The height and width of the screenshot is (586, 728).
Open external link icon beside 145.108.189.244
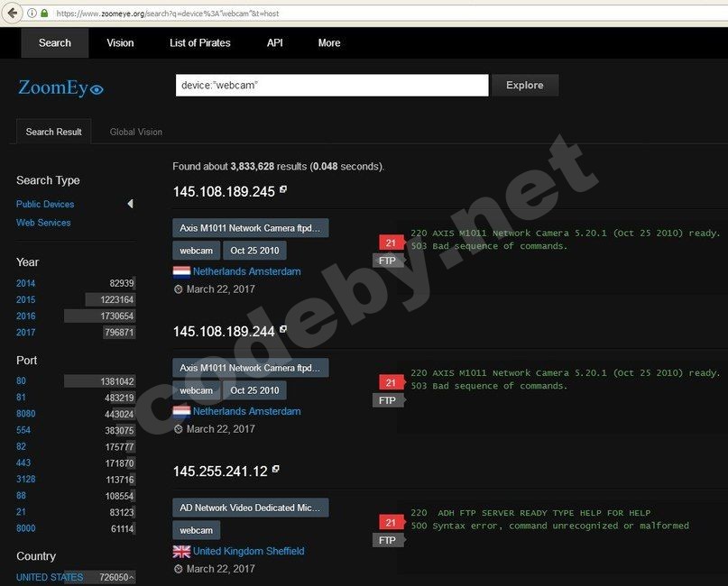pos(283,330)
